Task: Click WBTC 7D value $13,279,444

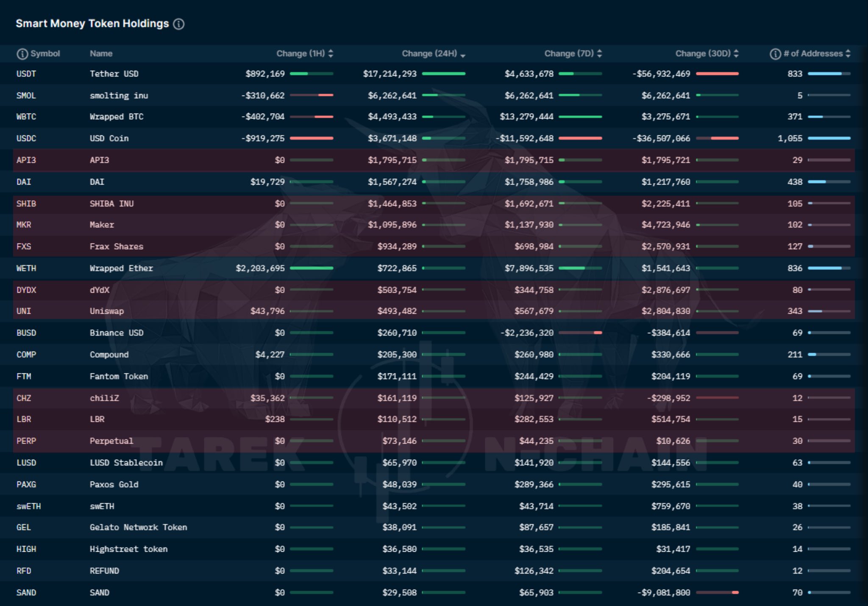Action: (527, 117)
